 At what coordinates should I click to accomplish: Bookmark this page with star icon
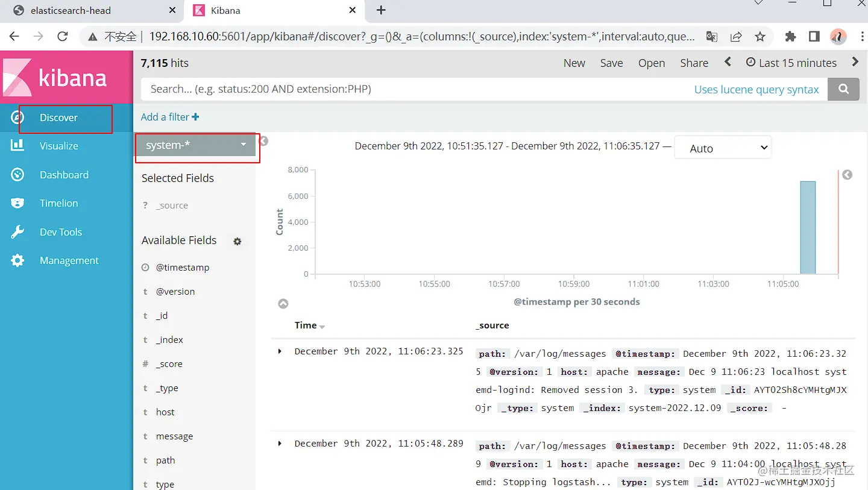tap(760, 37)
